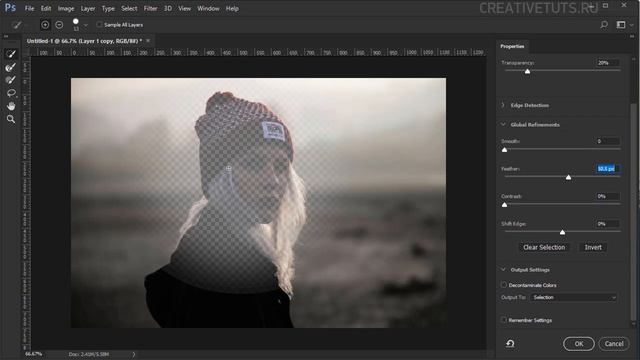Select the Brush tool in toolbar
Screen dimensions: 640x360
(x=11, y=80)
